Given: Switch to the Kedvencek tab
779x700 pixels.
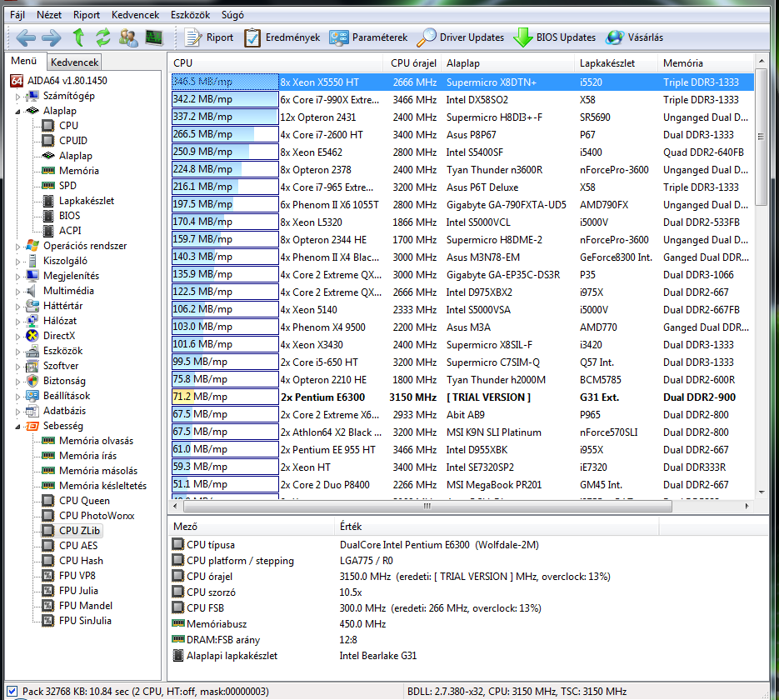Looking at the screenshot, I should (74, 62).
